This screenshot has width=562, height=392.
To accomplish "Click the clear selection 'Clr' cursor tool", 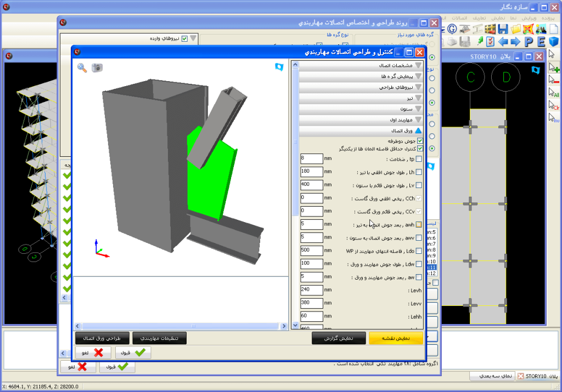I will click(x=554, y=105).
